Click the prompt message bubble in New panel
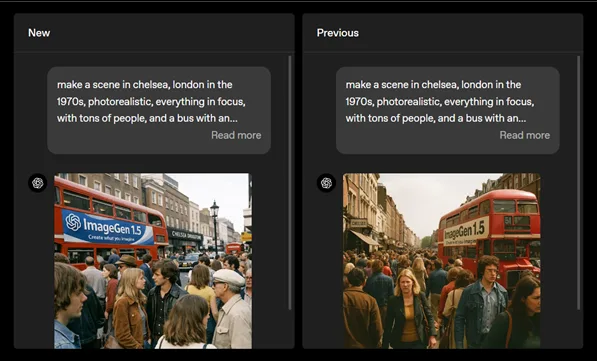The width and height of the screenshot is (597, 361). pos(159,110)
